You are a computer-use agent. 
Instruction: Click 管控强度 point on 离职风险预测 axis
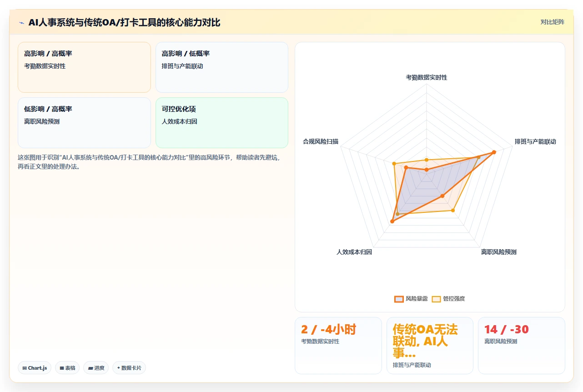453,210
